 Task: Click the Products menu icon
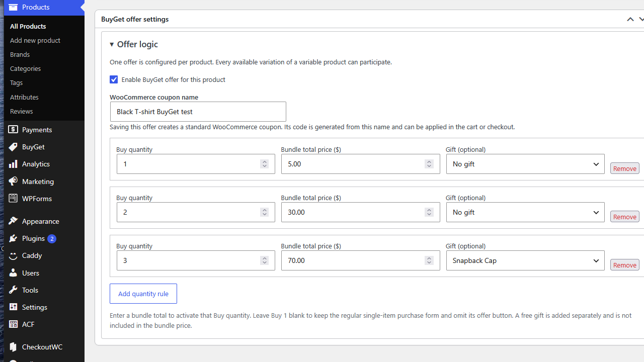pyautogui.click(x=13, y=7)
